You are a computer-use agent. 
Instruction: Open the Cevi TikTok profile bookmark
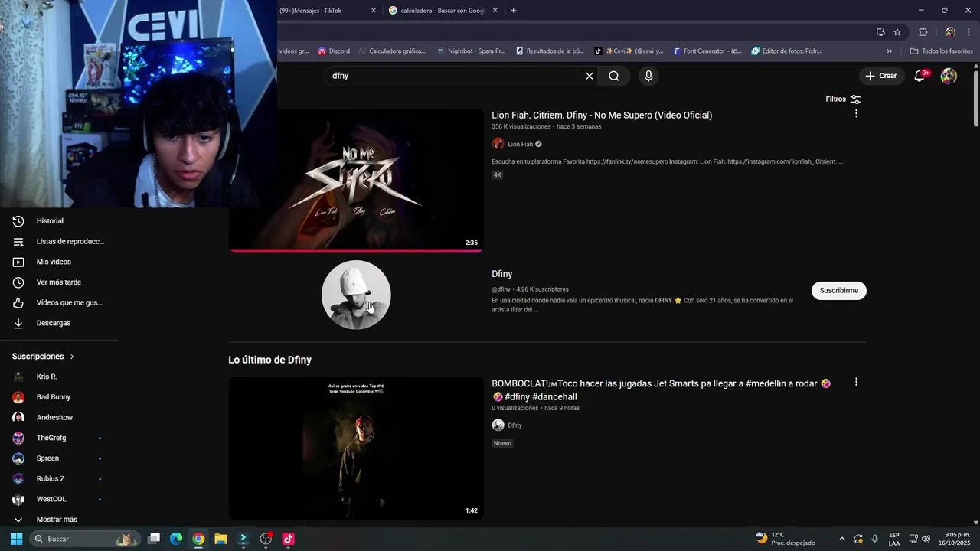tap(629, 51)
